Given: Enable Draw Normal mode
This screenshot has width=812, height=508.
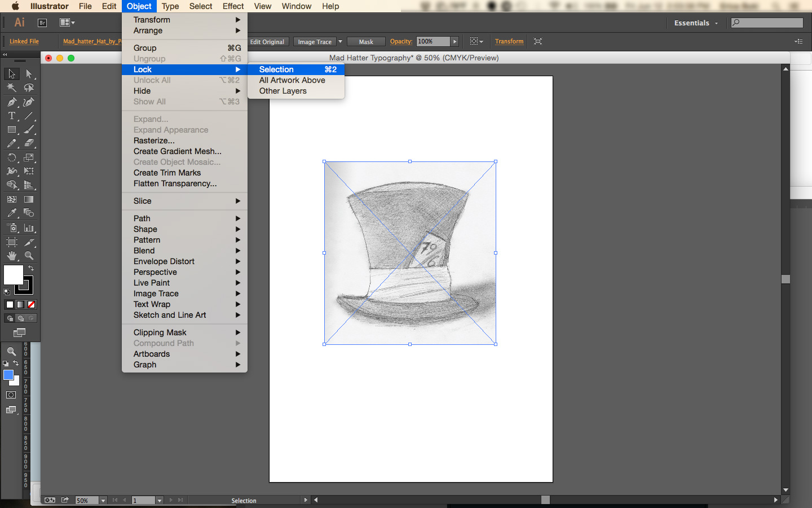Looking at the screenshot, I should point(10,318).
